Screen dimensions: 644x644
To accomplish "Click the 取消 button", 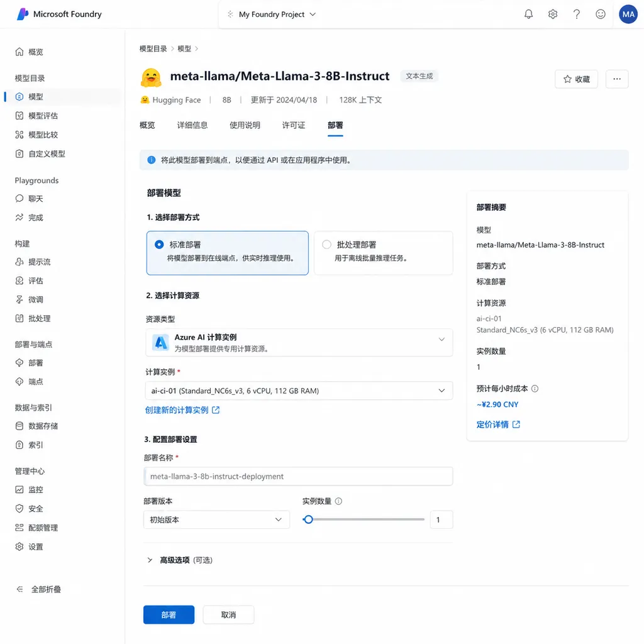I will pyautogui.click(x=228, y=615).
